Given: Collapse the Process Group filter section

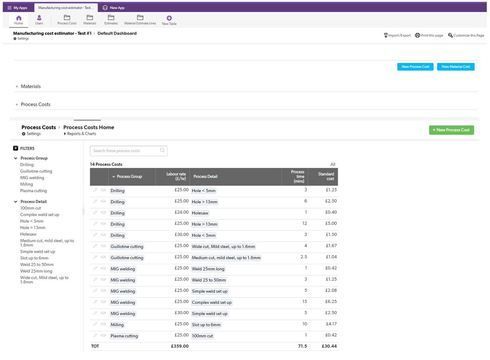Looking at the screenshot, I should click(x=15, y=158).
